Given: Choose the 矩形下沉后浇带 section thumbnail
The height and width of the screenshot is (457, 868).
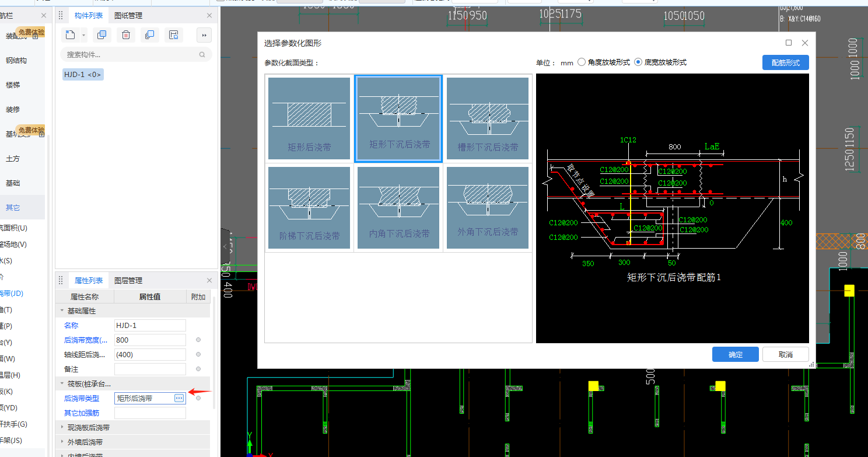Looking at the screenshot, I should point(398,118).
